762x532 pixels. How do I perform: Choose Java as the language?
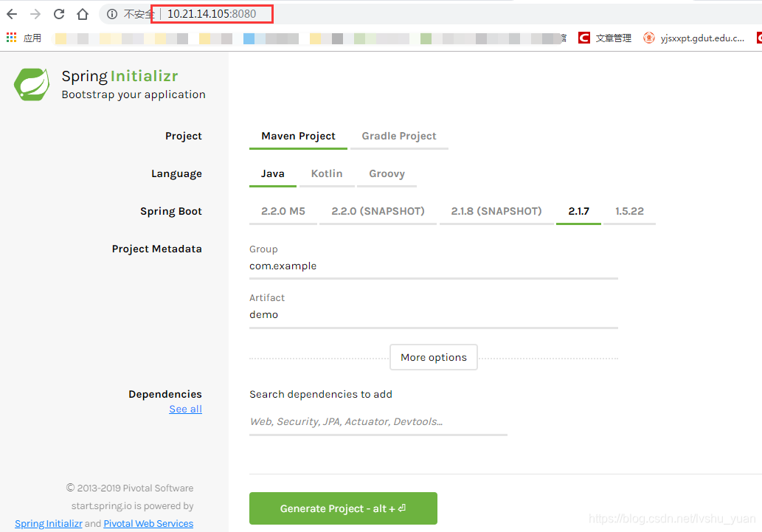click(x=273, y=173)
